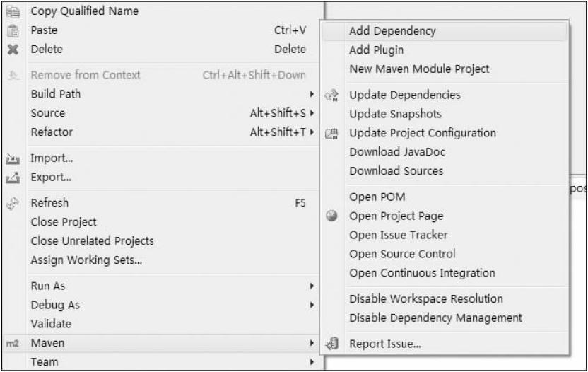
Task: Click the Export icon
Action: pos(11,178)
